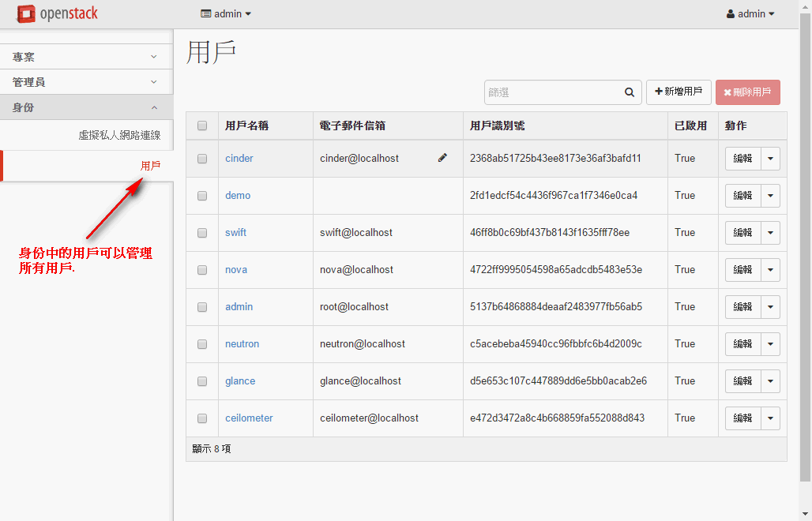Collapse the 身份 sidebar section

pyautogui.click(x=86, y=107)
